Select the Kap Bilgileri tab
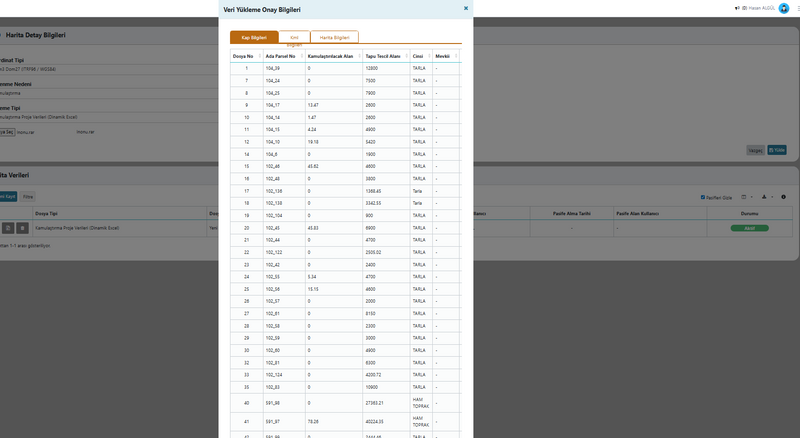The height and width of the screenshot is (438, 800). pos(254,37)
